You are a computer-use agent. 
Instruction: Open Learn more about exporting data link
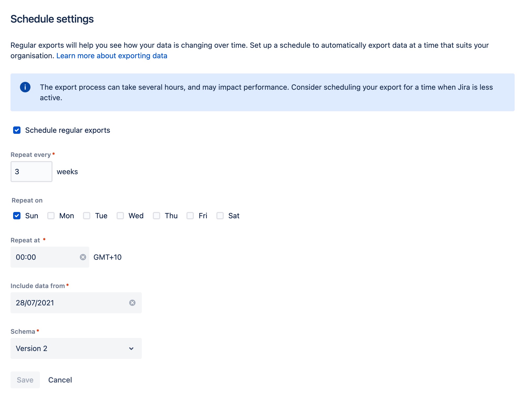pyautogui.click(x=112, y=56)
